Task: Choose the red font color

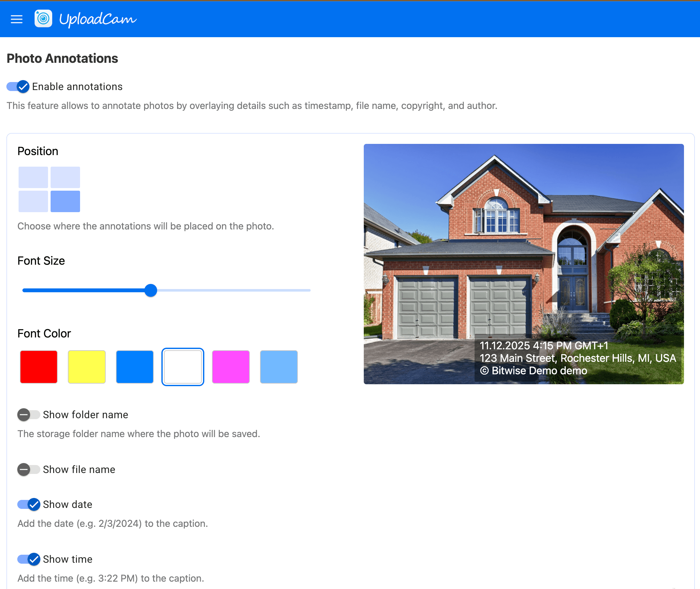Action: [39, 367]
